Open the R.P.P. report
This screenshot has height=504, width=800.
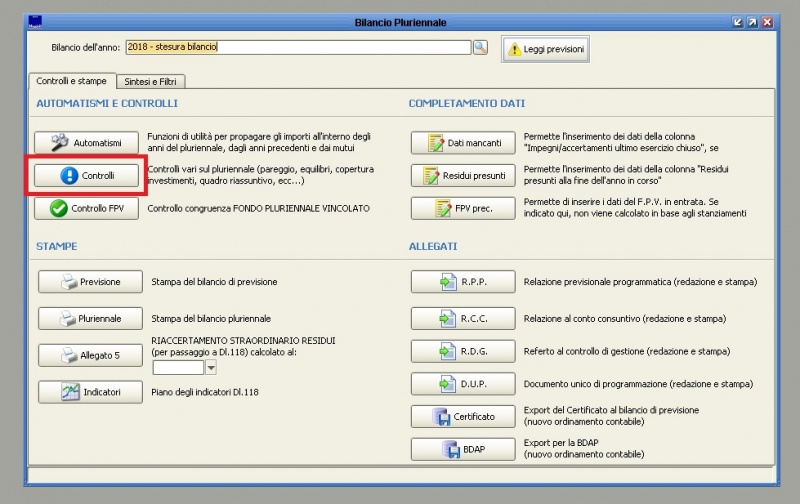tap(463, 282)
